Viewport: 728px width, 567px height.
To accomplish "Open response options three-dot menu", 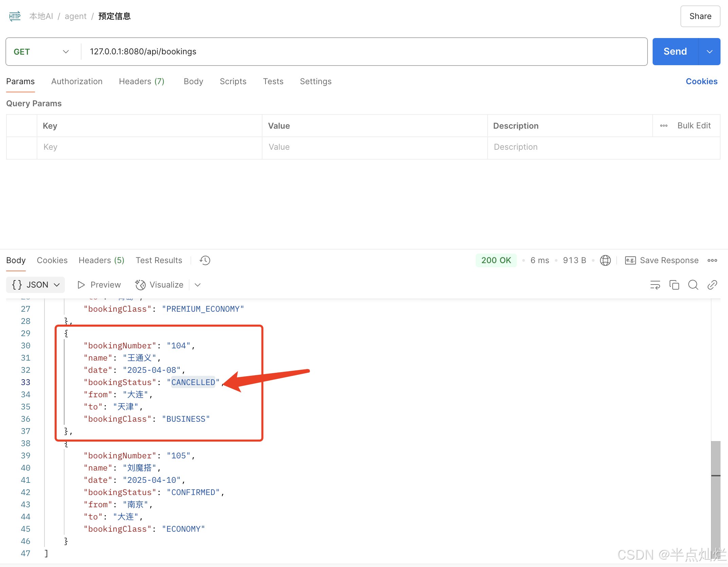I will coord(712,260).
